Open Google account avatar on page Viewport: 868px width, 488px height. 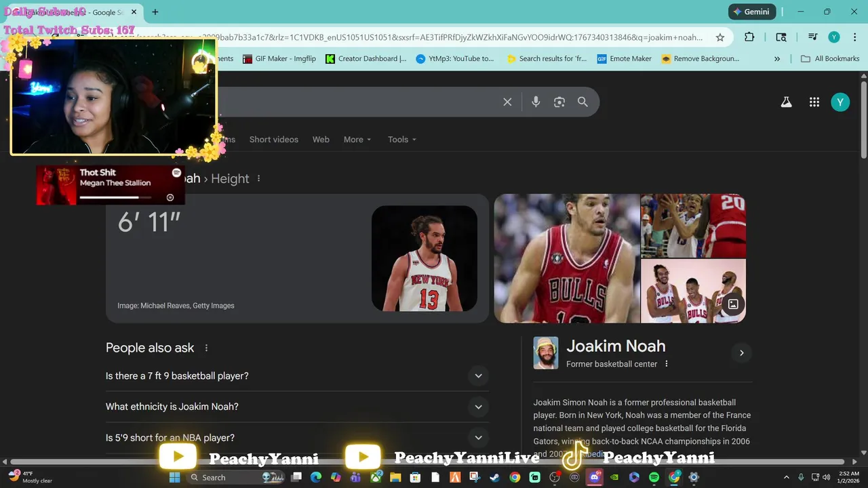tap(840, 102)
